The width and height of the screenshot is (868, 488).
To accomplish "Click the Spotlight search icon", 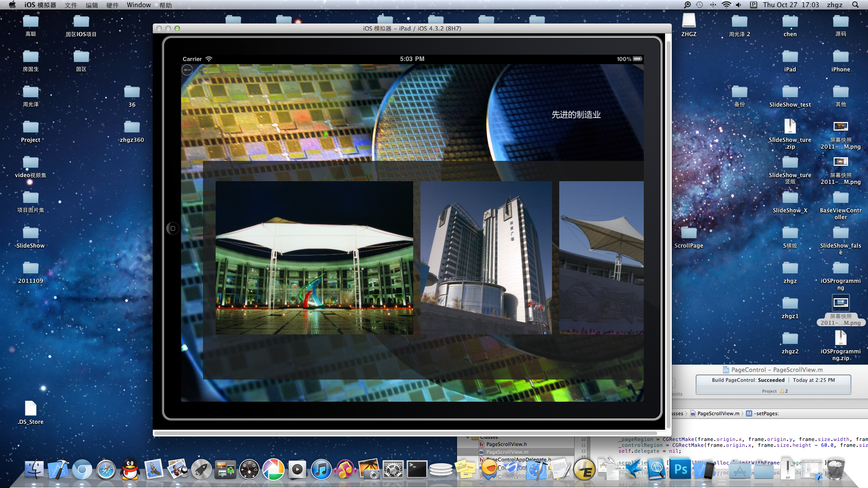I will click(x=855, y=5).
